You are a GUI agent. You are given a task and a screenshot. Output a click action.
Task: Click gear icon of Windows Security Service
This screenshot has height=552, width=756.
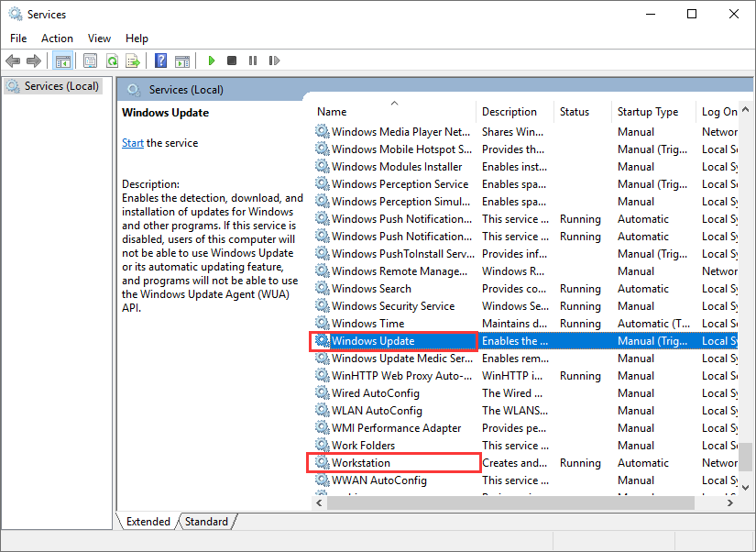[x=322, y=305]
